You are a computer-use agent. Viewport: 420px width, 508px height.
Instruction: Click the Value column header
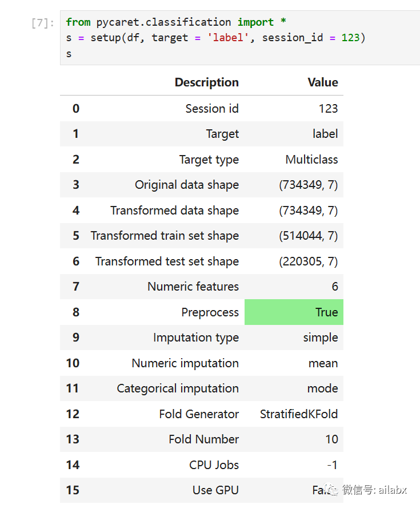tap(323, 82)
